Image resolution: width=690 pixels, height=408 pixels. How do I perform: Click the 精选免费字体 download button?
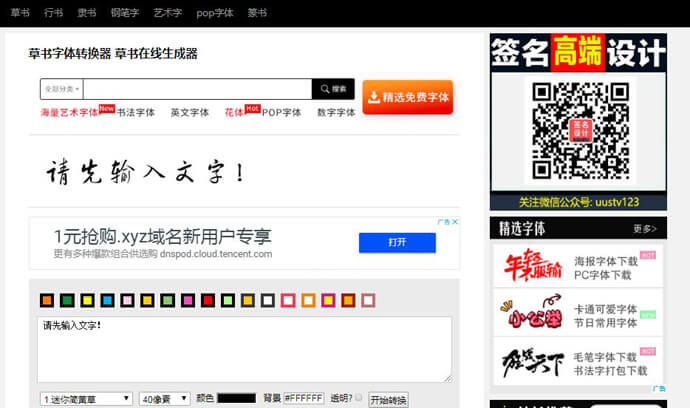407,97
